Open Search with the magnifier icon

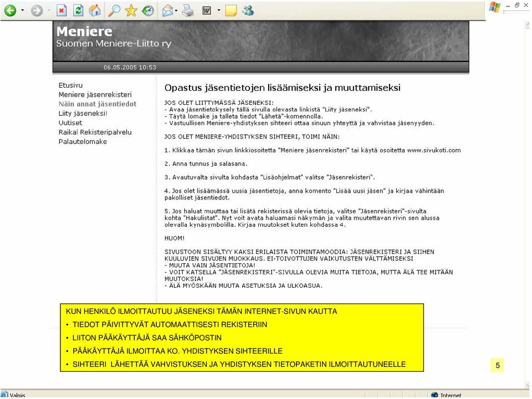pyautogui.click(x=114, y=11)
